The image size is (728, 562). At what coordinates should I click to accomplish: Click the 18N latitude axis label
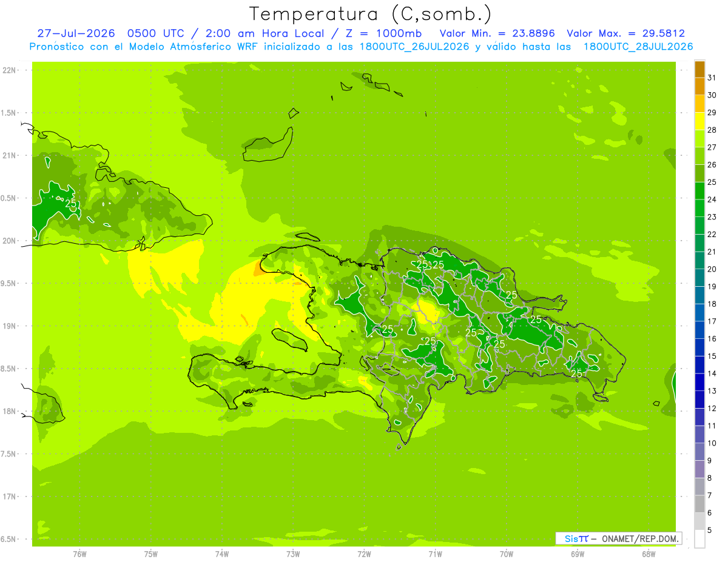tap(10, 412)
